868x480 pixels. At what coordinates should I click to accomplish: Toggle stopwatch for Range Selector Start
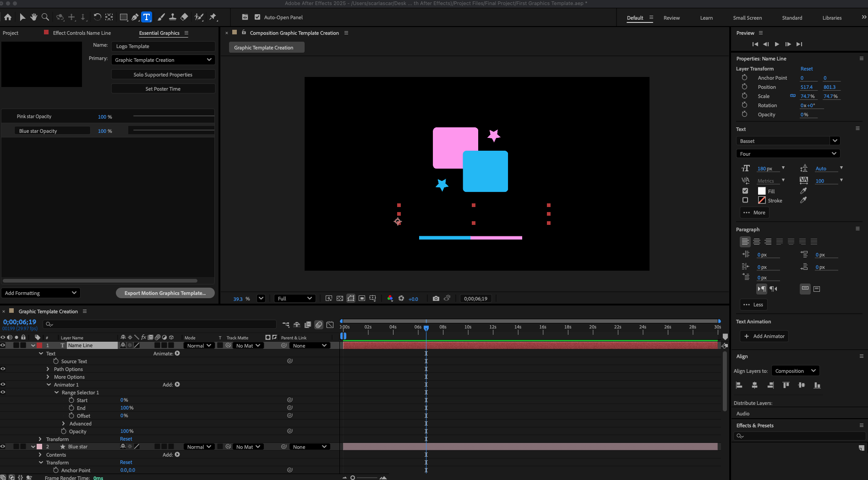[x=71, y=400]
